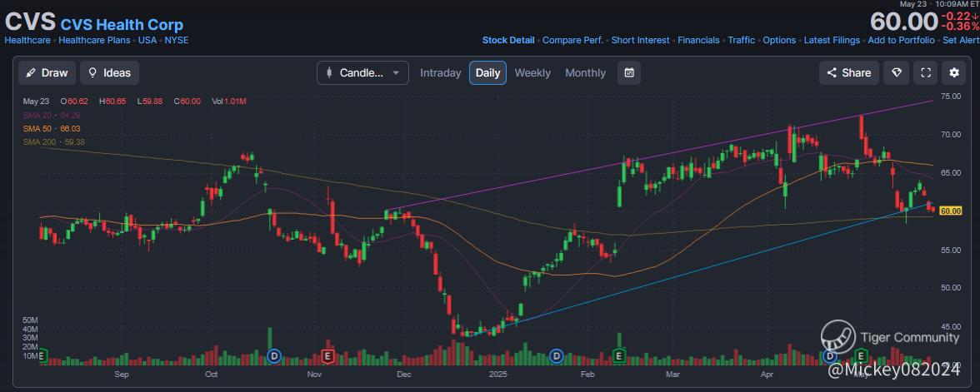Click the green earnings marker in February
Screen dimensions: 980x392
[x=618, y=356]
